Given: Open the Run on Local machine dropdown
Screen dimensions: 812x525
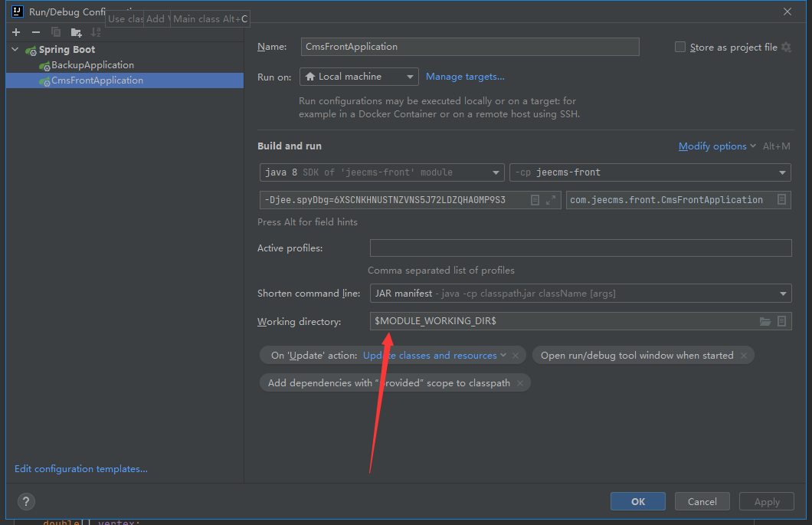Looking at the screenshot, I should [x=359, y=77].
